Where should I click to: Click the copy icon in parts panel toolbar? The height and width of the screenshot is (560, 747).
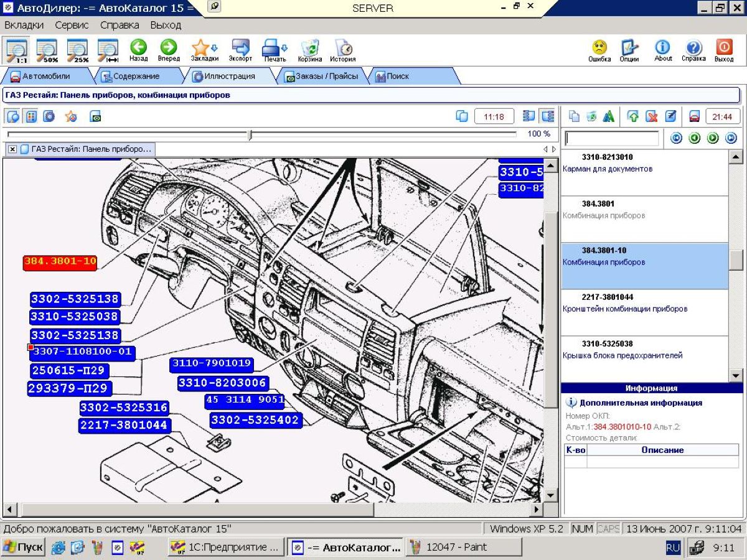tap(574, 116)
